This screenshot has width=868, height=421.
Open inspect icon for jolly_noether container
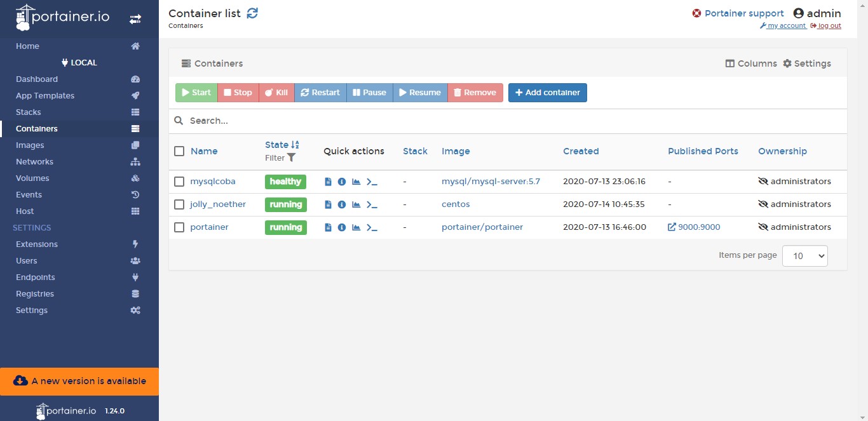tap(342, 204)
